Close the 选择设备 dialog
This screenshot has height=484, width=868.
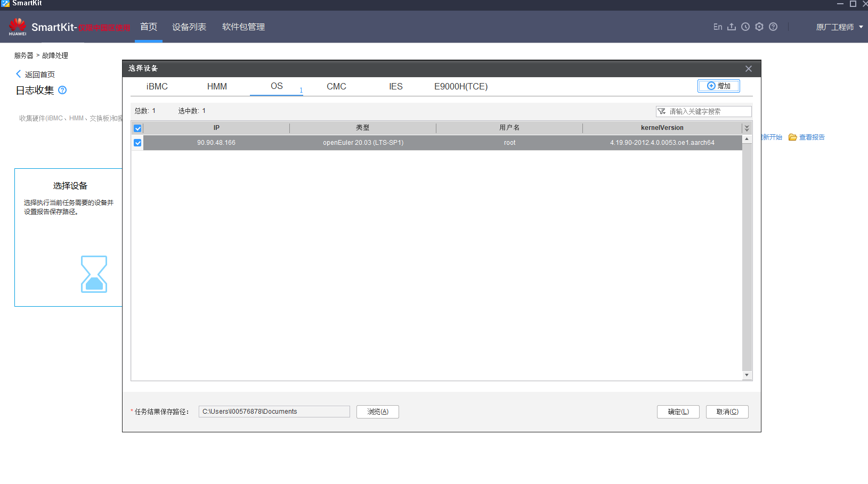749,69
